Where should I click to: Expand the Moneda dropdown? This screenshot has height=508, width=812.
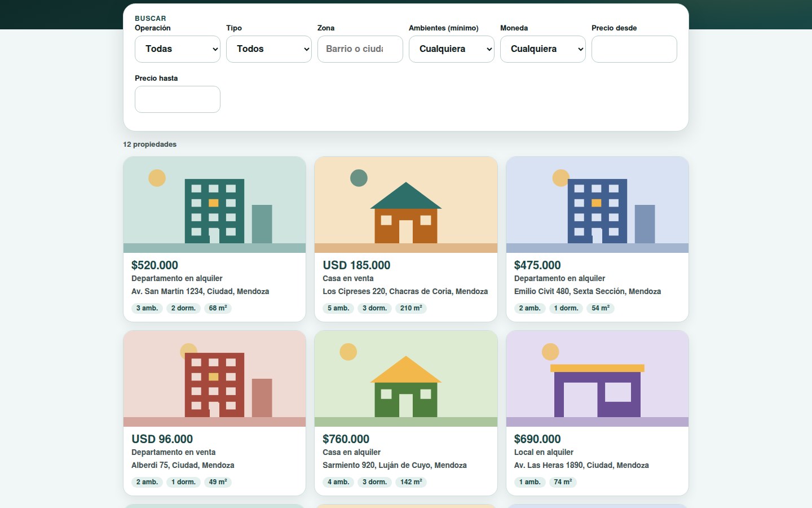pos(543,49)
